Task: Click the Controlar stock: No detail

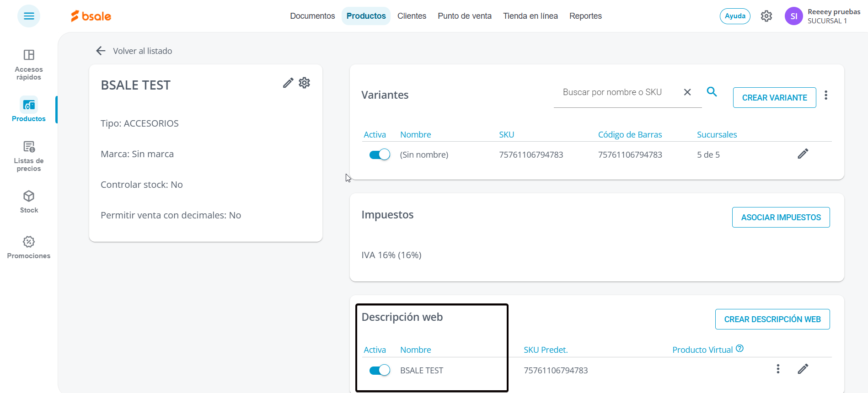Action: (x=142, y=185)
